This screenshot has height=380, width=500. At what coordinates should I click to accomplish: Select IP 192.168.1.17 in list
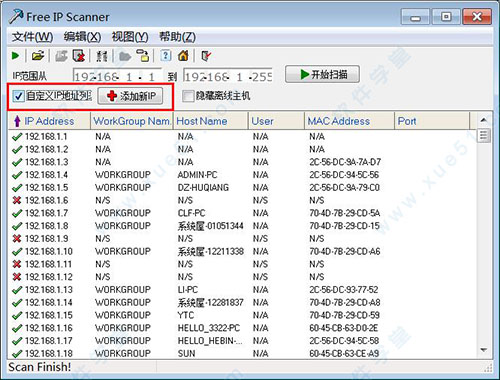[x=49, y=341]
